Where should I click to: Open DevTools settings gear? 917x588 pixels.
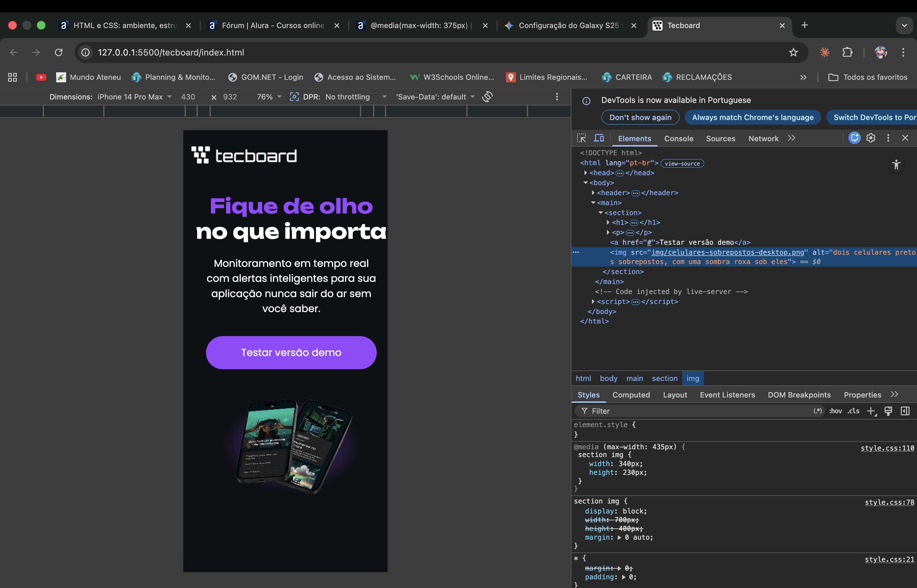pos(871,138)
